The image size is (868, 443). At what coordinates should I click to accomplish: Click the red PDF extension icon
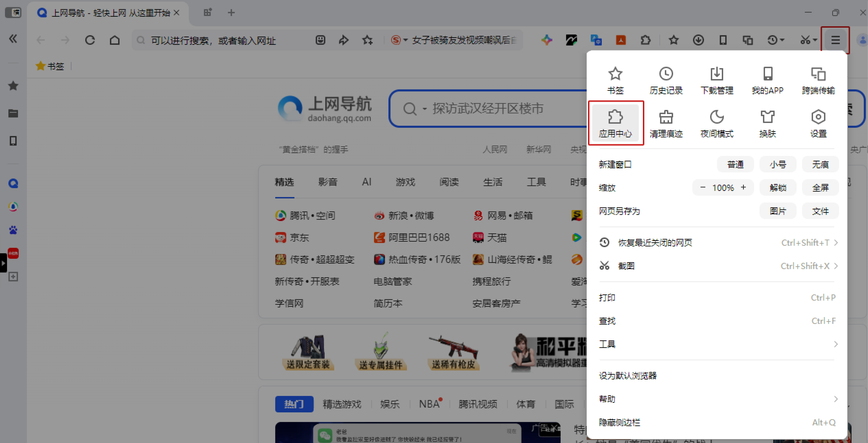621,40
